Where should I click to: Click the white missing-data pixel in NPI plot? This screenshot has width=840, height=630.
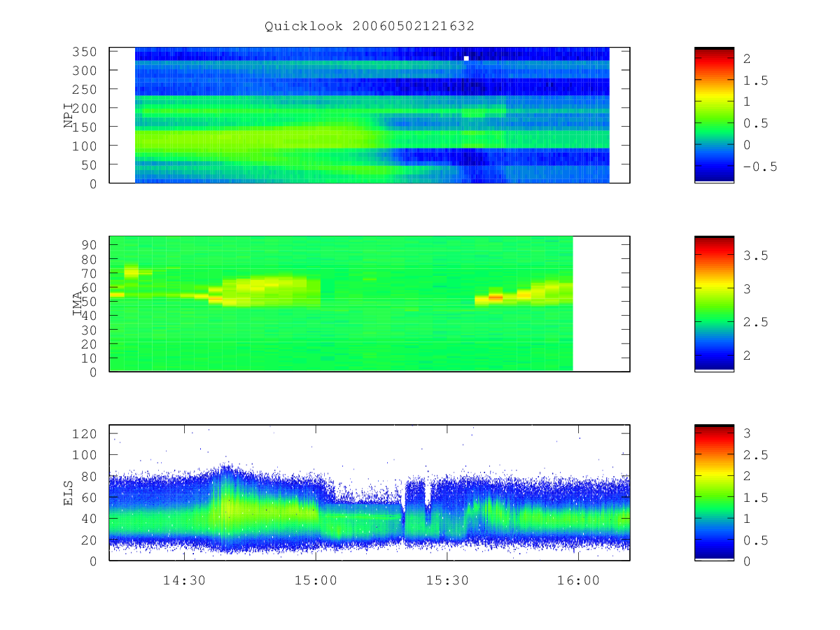466,58
